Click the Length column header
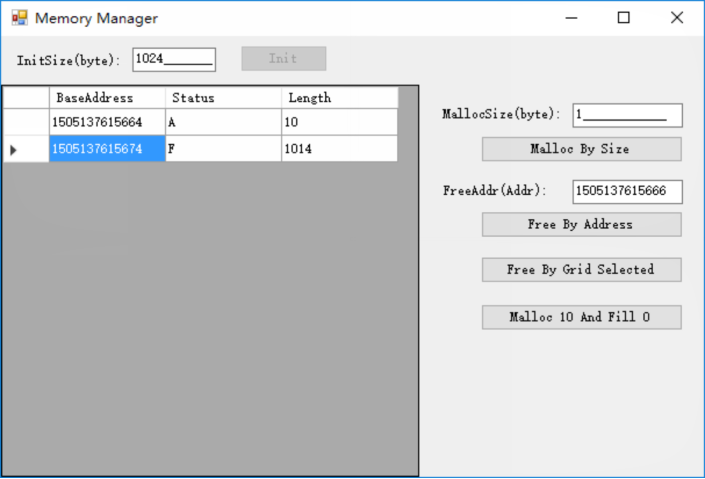The height and width of the screenshot is (479, 705). pyautogui.click(x=339, y=98)
